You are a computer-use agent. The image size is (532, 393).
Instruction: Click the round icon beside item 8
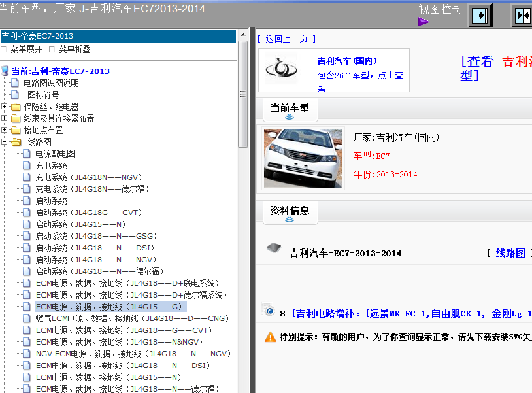coord(270,311)
